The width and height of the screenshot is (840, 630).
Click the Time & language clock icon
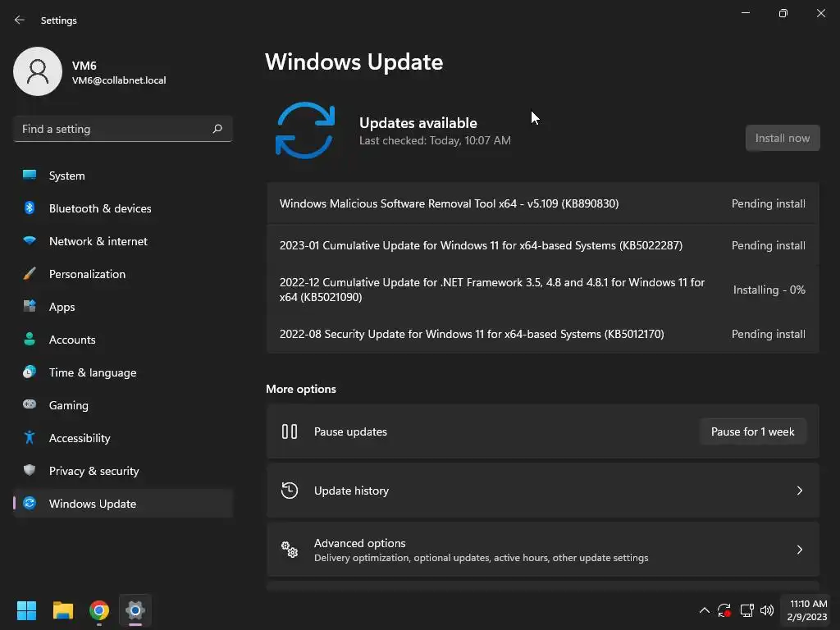(x=30, y=372)
